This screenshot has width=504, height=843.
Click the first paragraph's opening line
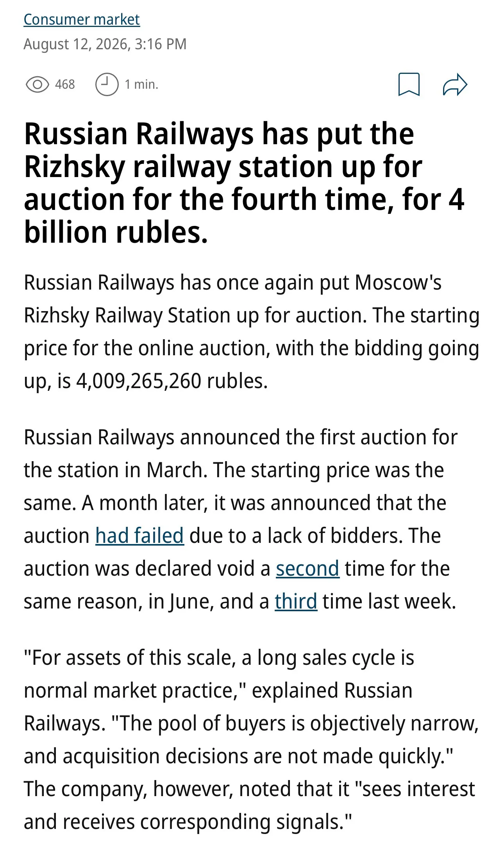pyautogui.click(x=232, y=282)
